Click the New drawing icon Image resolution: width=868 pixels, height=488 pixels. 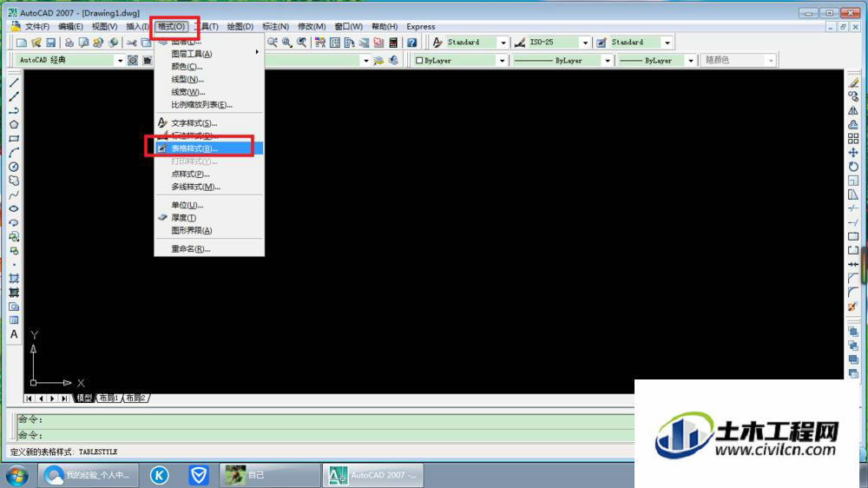pos(22,42)
